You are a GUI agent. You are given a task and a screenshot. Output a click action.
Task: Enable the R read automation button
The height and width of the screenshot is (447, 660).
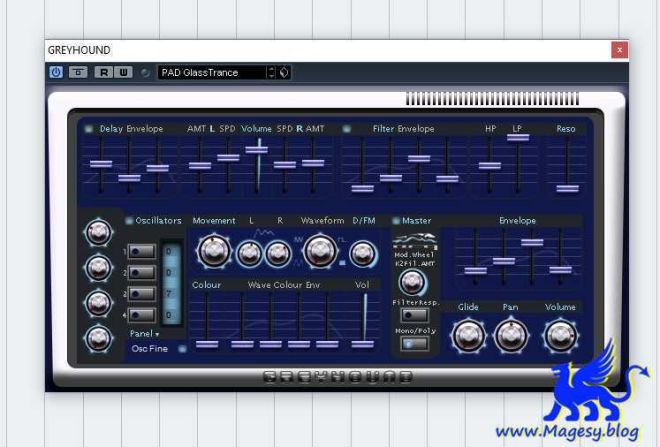click(x=104, y=72)
